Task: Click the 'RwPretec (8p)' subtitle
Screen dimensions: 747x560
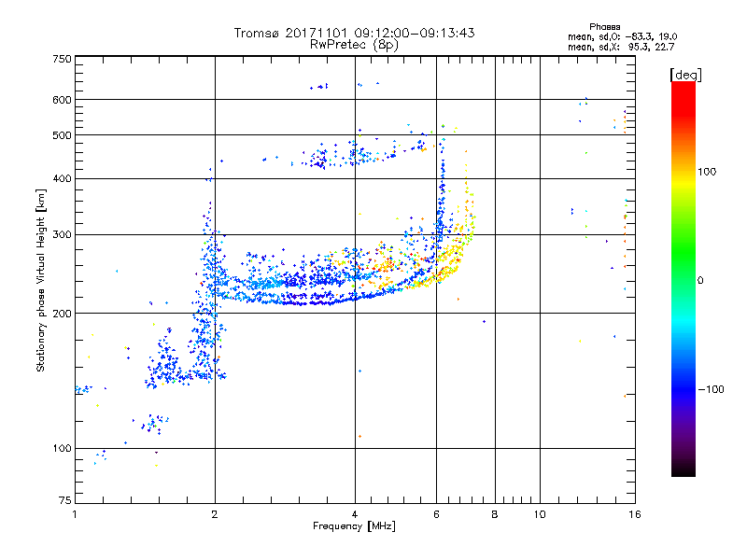Action: point(354,45)
